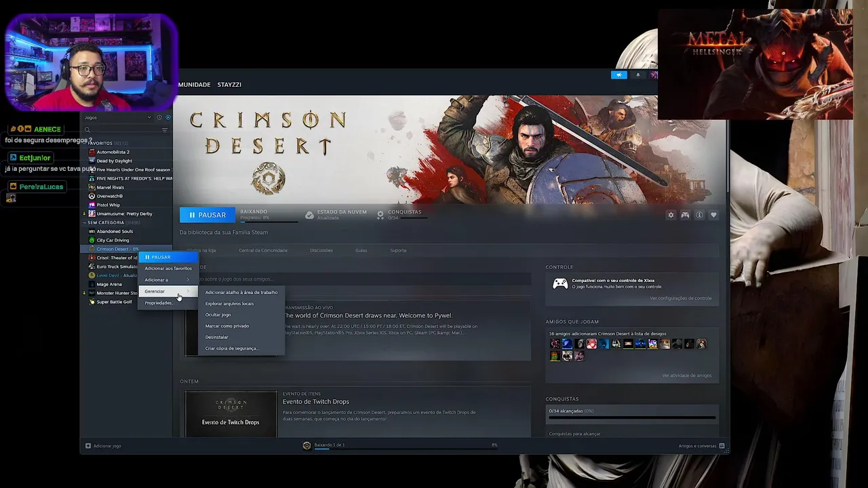Click City Car Driving game icon
Screen dimensions: 868x488
92,240
